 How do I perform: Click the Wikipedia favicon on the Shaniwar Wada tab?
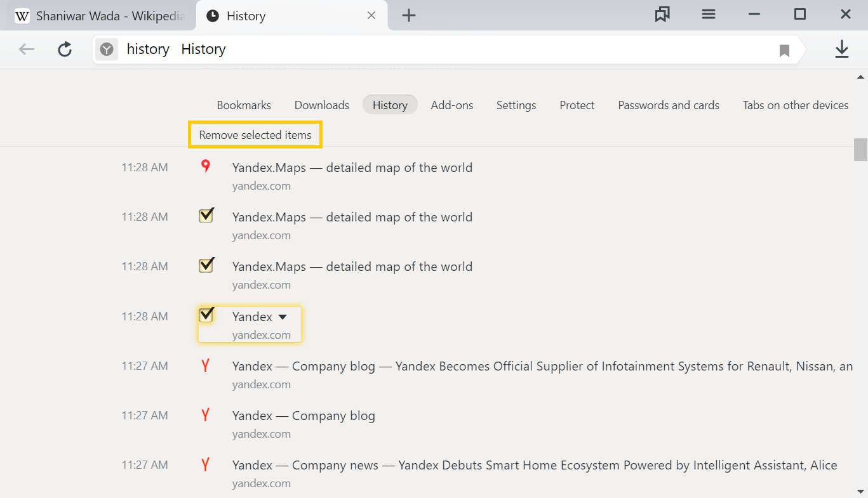pos(22,16)
